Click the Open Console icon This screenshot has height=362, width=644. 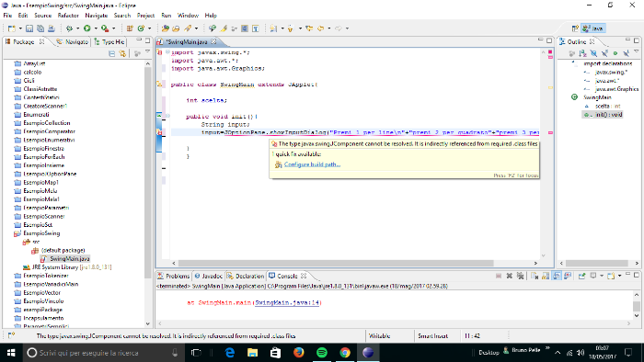[x=611, y=276]
